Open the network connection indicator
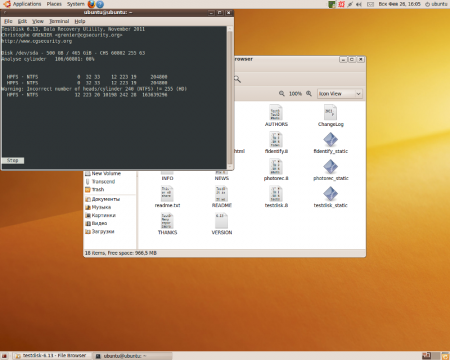The width and height of the screenshot is (450, 360). point(350,4)
